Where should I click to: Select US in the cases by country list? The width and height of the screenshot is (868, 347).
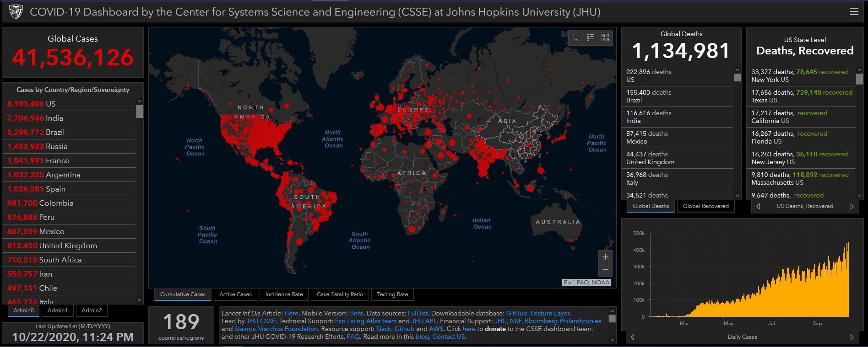pyautogui.click(x=69, y=104)
